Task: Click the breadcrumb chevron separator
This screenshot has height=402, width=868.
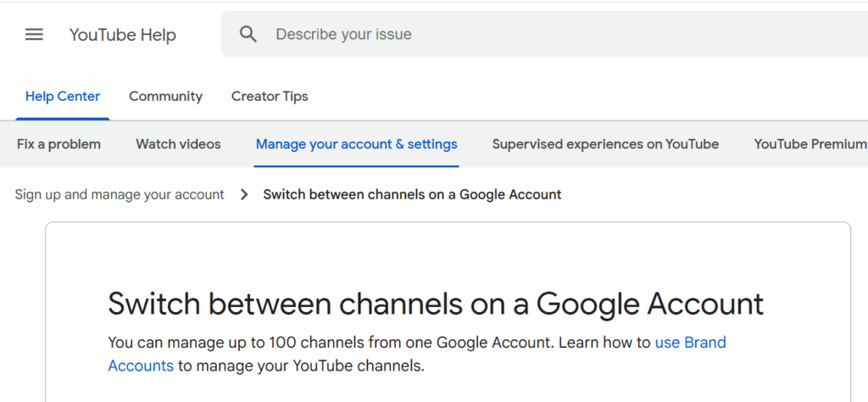Action: coord(244,195)
